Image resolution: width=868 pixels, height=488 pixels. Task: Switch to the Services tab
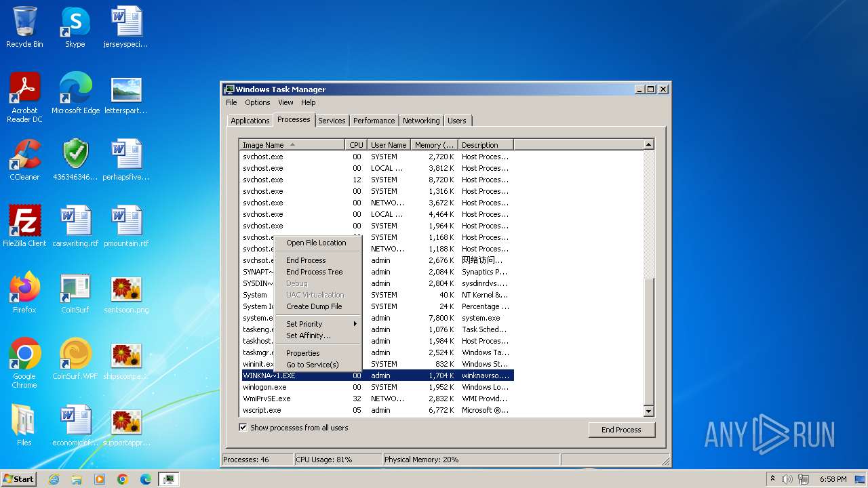point(332,121)
